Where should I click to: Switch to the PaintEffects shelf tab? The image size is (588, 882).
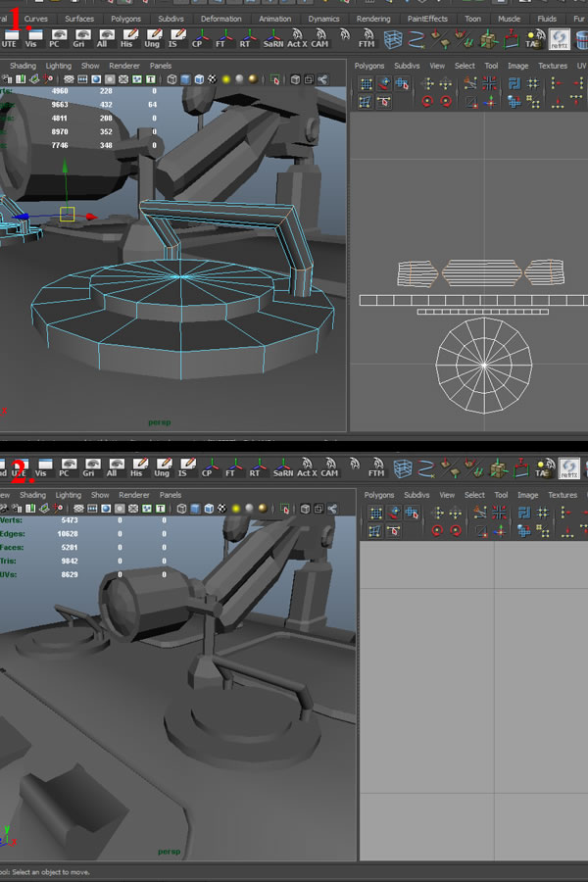427,19
